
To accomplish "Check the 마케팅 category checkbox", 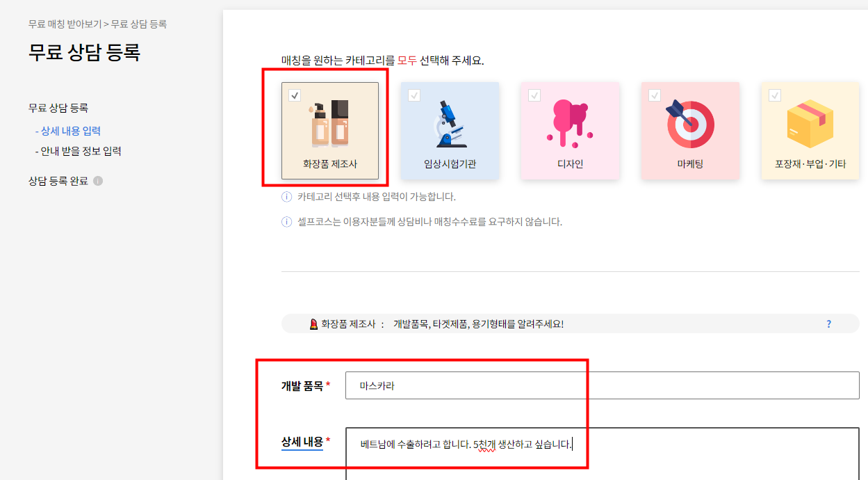I will [x=654, y=95].
